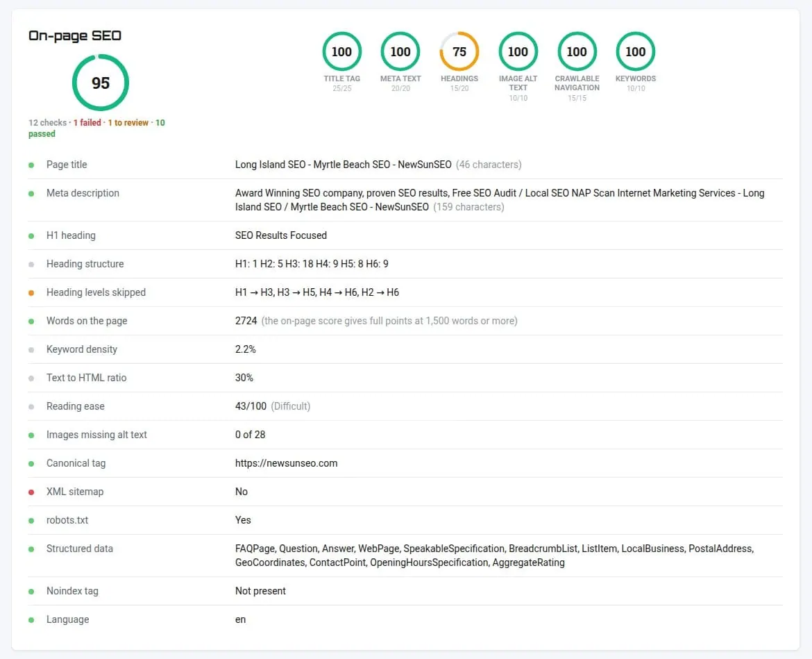Viewport: 812px width, 659px height.
Task: Click the green status dot beside Page title
Action: (31, 165)
